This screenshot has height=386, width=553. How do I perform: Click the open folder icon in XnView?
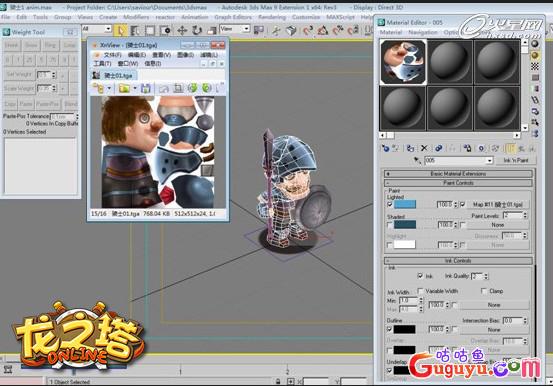coord(124,88)
